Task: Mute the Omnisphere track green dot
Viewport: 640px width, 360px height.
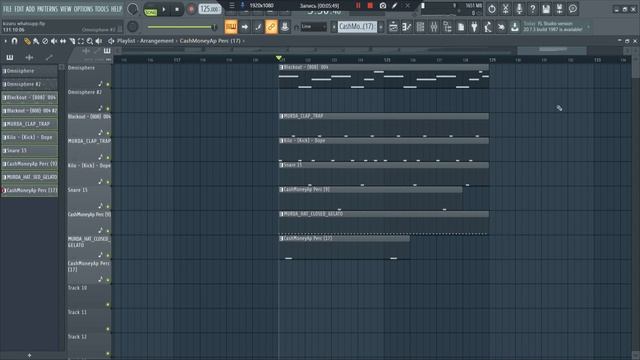Action: [x=108, y=84]
